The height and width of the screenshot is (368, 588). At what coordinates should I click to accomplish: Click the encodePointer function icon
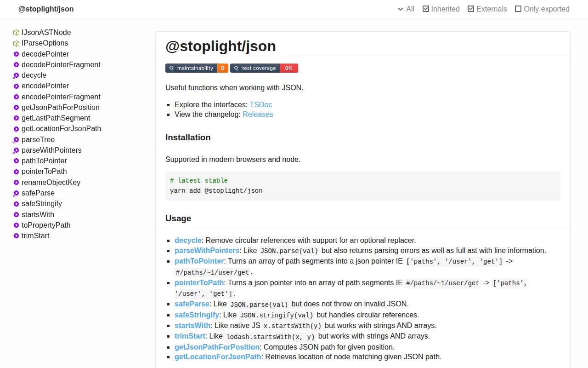click(16, 86)
